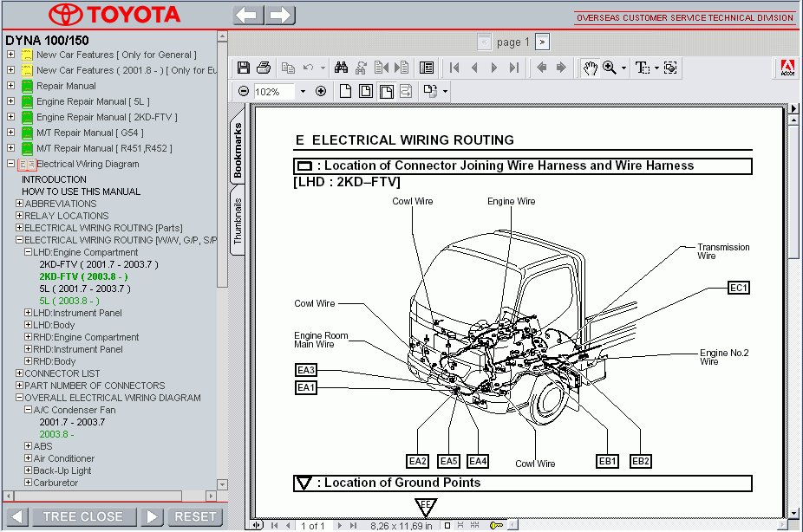Open HOW TO USE THIS MANUAL entry
The image size is (803, 532).
pos(81,191)
